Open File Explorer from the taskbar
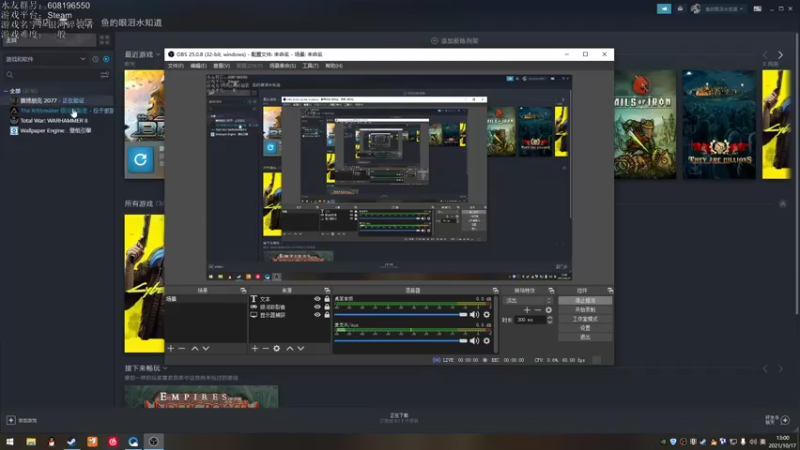800x450 pixels. [31, 441]
